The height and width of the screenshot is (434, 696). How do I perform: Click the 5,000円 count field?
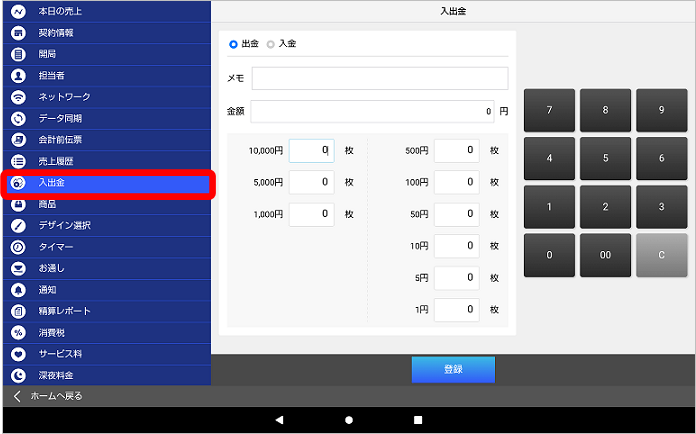(311, 182)
